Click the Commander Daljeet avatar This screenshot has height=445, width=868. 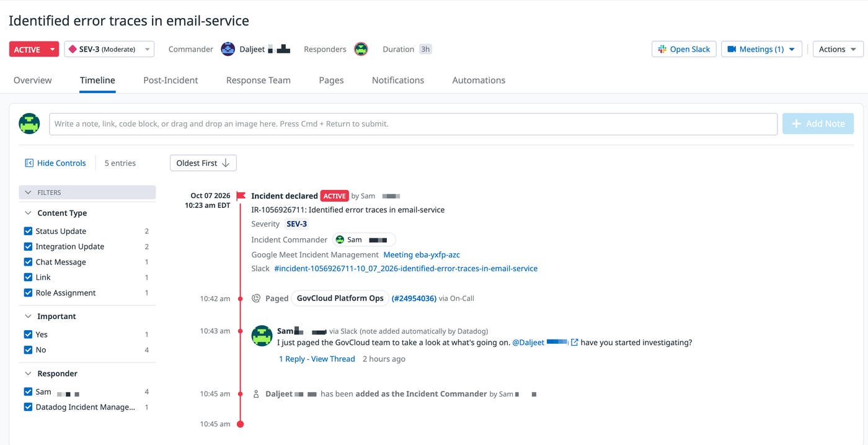tap(228, 49)
